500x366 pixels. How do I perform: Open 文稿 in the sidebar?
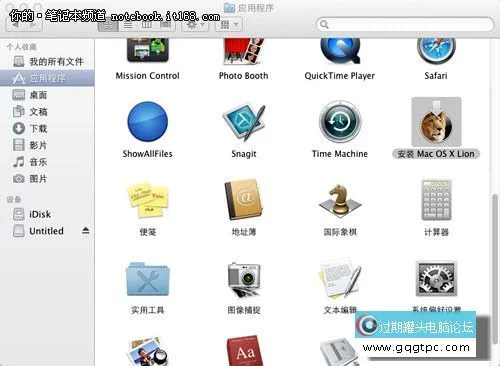(x=47, y=112)
